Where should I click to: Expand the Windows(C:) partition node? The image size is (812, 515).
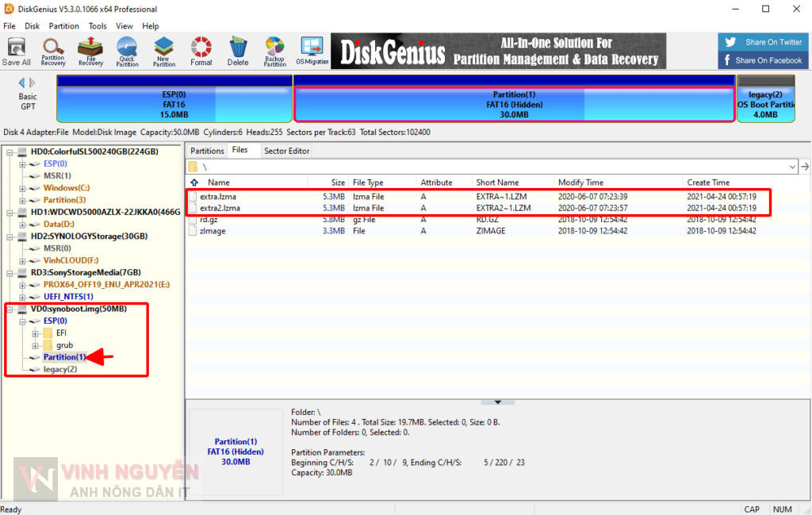pos(23,188)
